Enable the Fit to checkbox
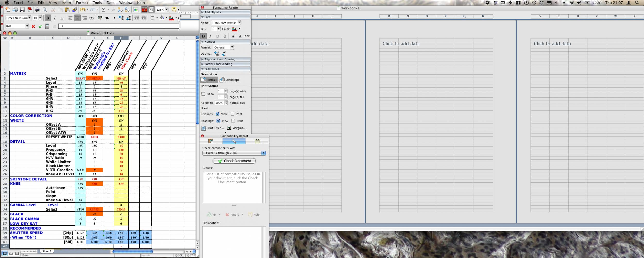Image resolution: width=644 pixels, height=258 pixels. point(203,94)
